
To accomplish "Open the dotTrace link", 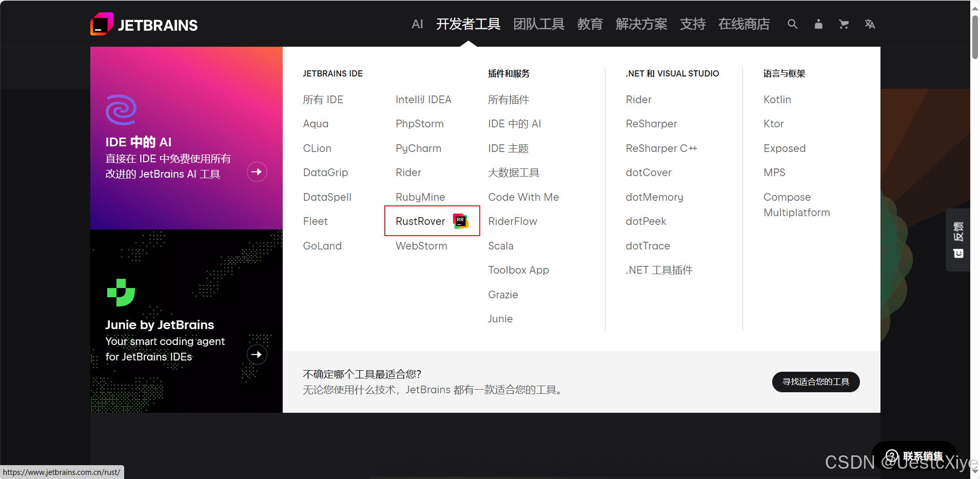I will click(x=648, y=246).
